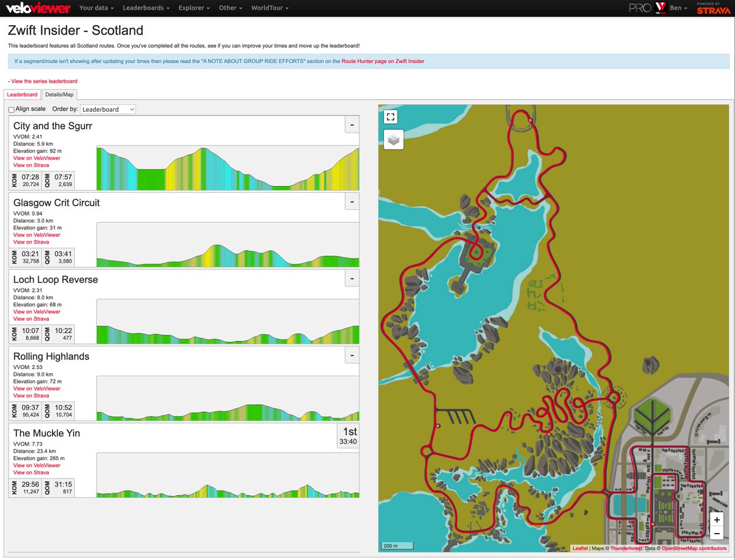Open the Other menu in the navbar
This screenshot has width=735, height=560.
(x=229, y=8)
